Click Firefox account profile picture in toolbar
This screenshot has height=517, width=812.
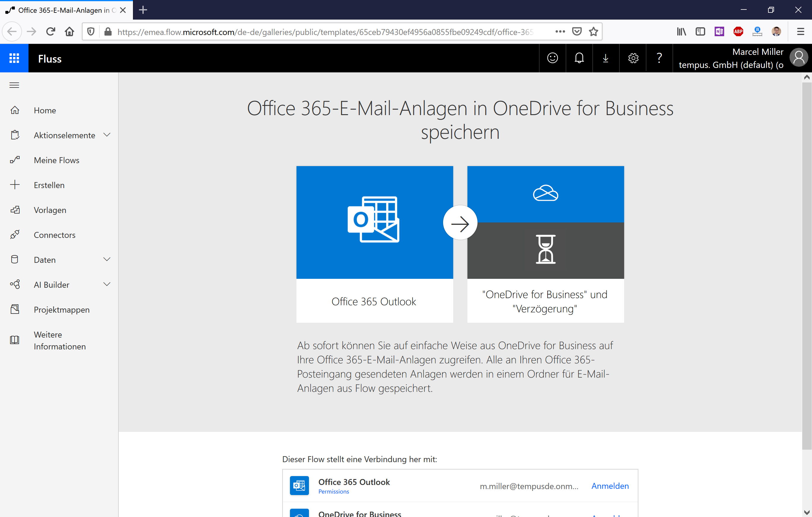coord(776,32)
